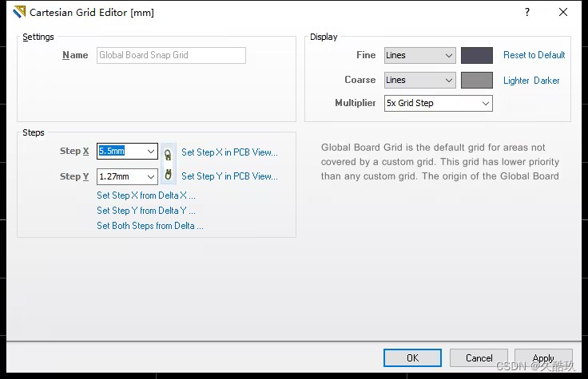This screenshot has width=588, height=379.
Task: Click the Cartesian Grid Editor title icon
Action: (x=19, y=12)
